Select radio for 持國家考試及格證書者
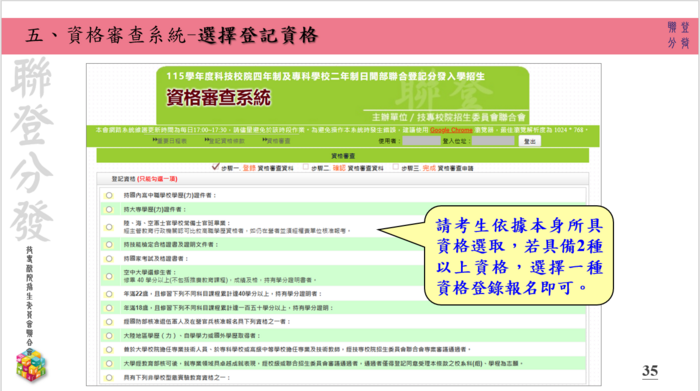Screen dimensions: 700x391 click(x=109, y=258)
